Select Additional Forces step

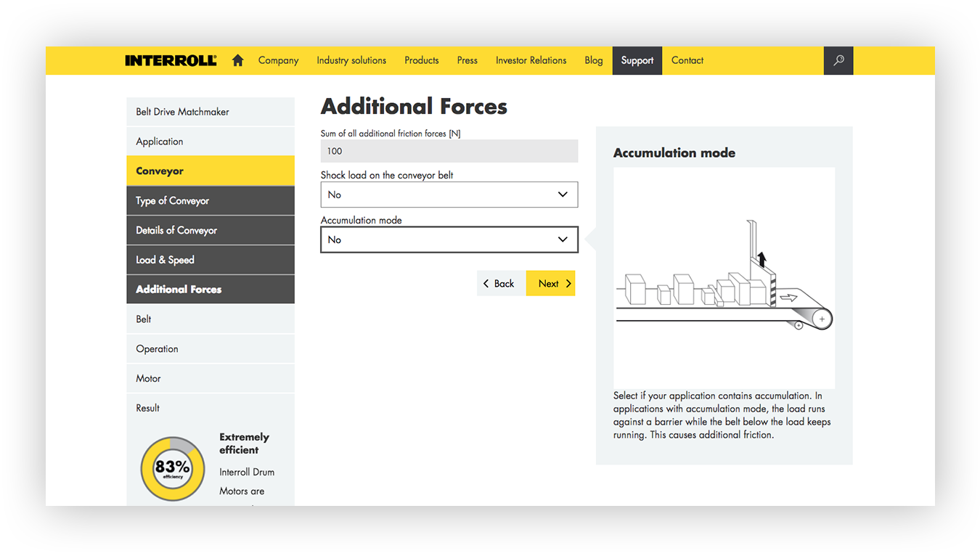tap(211, 290)
